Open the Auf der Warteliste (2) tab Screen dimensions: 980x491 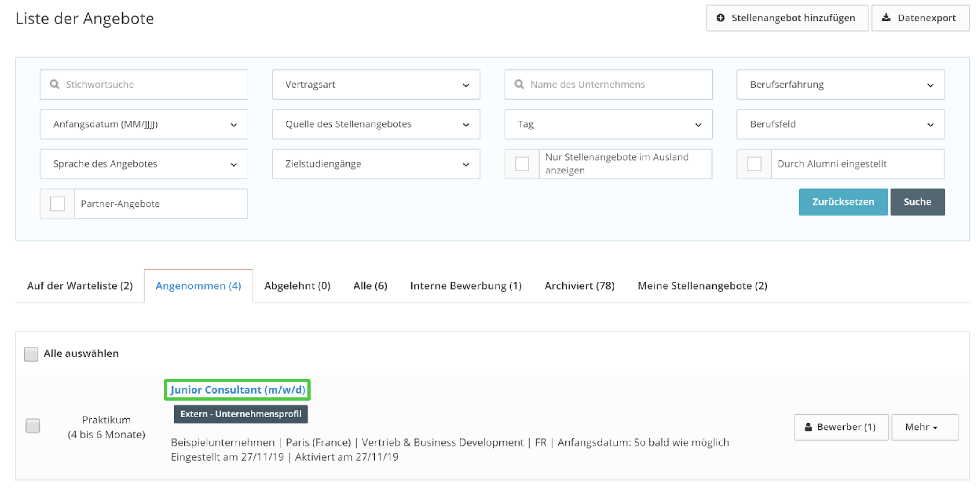tap(80, 285)
